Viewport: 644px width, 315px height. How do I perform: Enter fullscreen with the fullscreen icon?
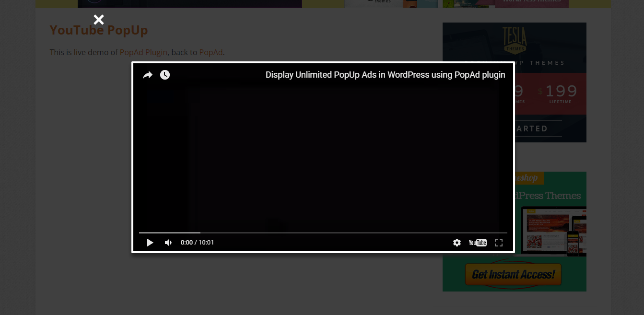(499, 243)
